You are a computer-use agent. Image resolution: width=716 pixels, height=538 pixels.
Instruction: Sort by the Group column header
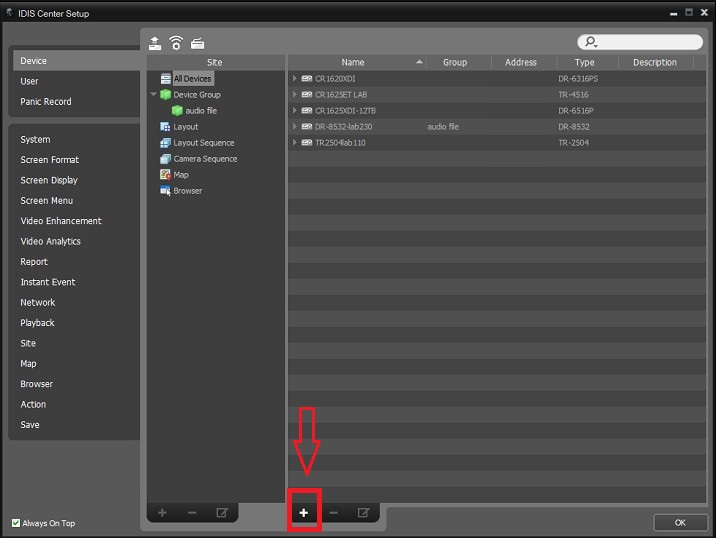(458, 62)
